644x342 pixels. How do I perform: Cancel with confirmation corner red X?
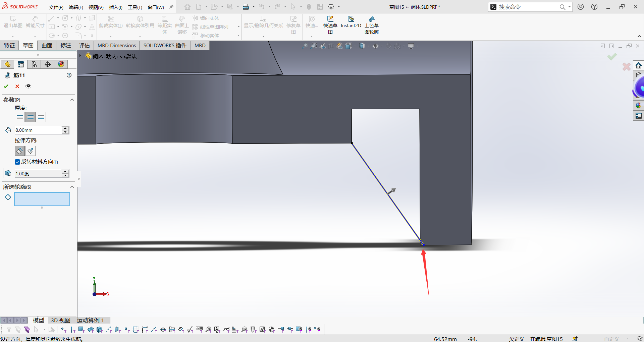pyautogui.click(x=626, y=67)
